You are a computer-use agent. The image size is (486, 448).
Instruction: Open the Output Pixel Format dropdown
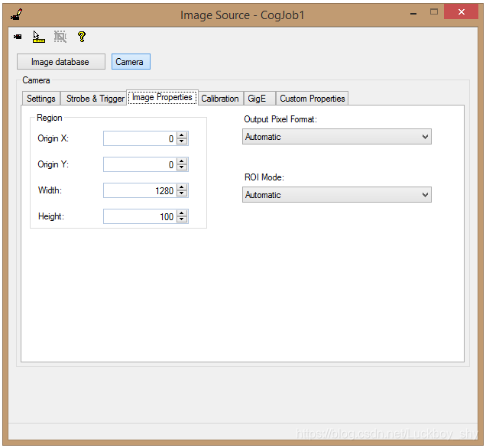point(336,137)
